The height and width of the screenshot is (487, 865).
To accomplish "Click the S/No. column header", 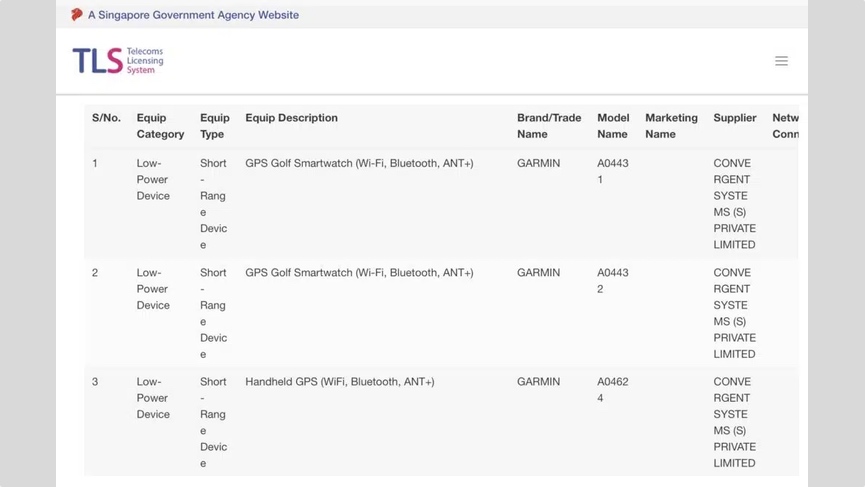I will click(x=106, y=118).
